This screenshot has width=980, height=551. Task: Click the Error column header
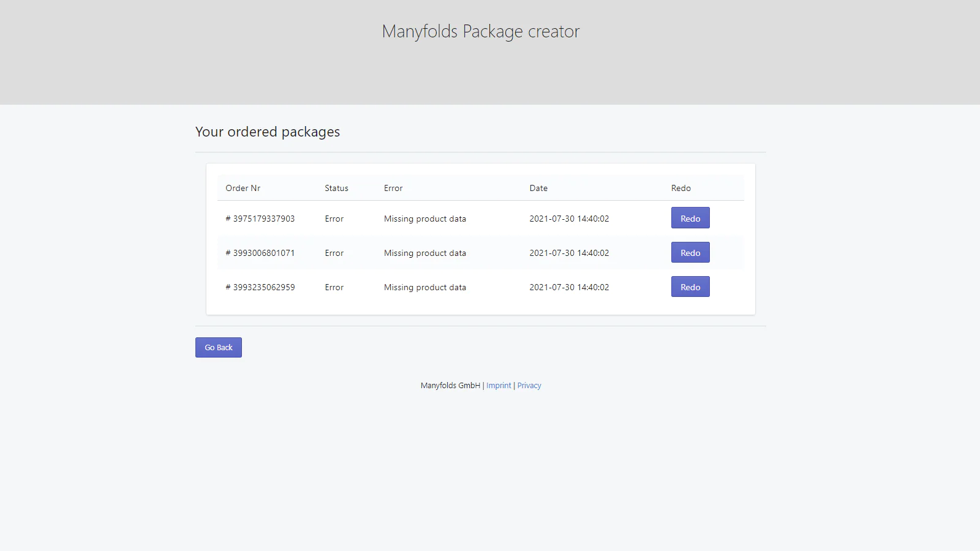[x=393, y=188]
